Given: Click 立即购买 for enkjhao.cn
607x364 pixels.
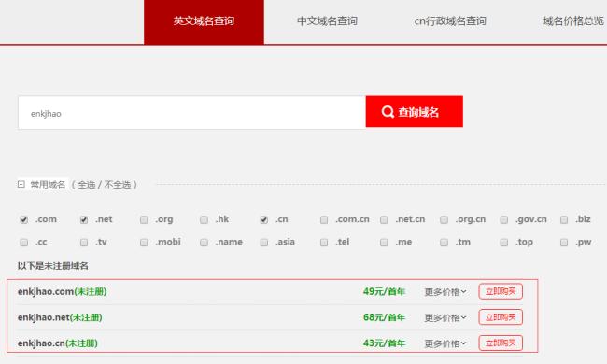Looking at the screenshot, I should pos(501,343).
